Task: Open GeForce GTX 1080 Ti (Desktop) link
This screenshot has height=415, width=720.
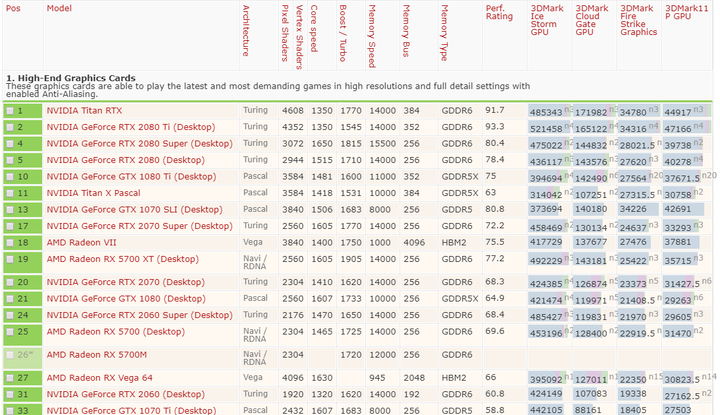Action: pyautogui.click(x=131, y=177)
